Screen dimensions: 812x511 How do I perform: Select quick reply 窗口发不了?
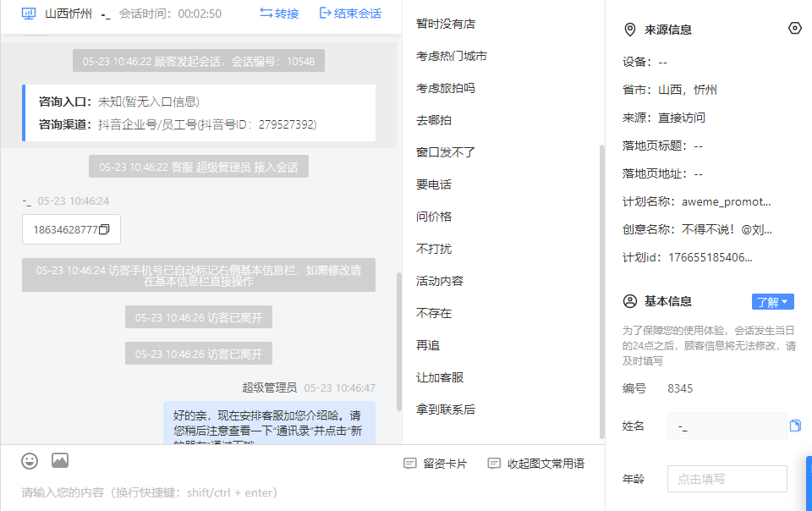click(x=446, y=152)
